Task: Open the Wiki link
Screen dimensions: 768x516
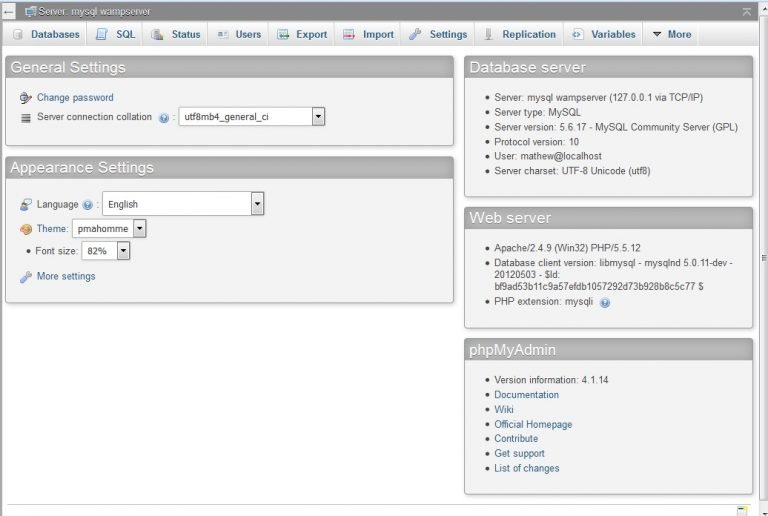Action: tap(504, 409)
